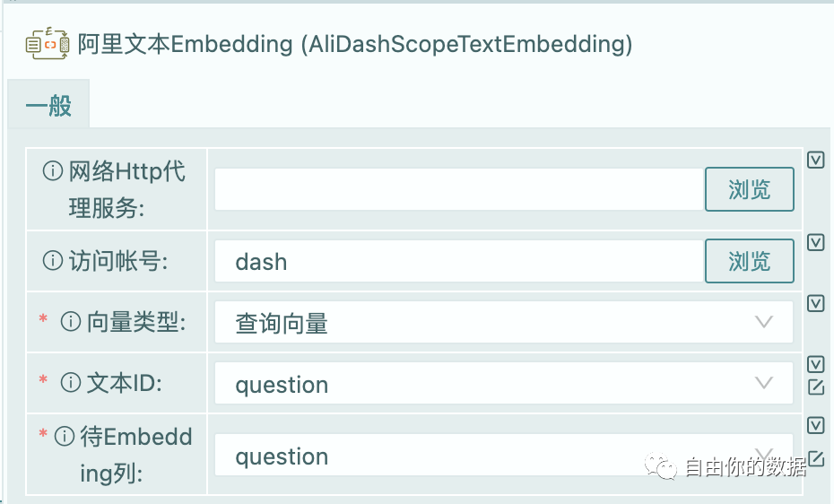
Task: Click the info icon beside 向量类型
Action: [71, 322]
